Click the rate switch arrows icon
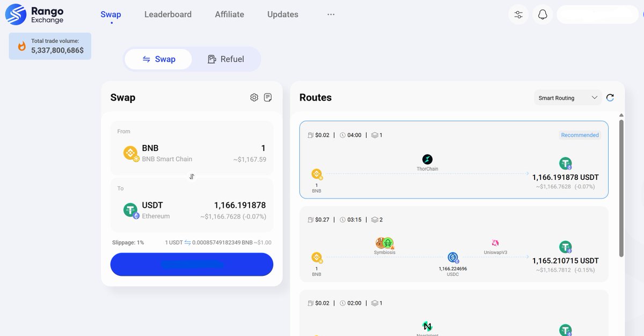The width and height of the screenshot is (644, 336). (188, 243)
